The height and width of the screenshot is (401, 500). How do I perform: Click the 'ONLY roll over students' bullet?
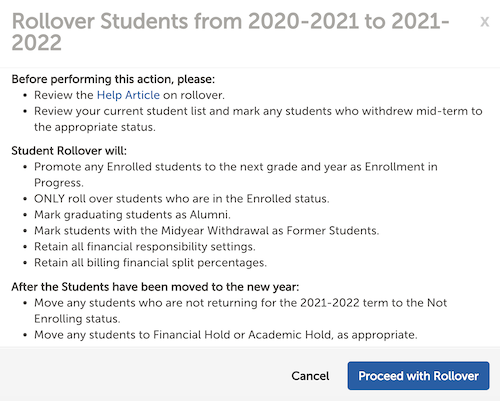182,199
